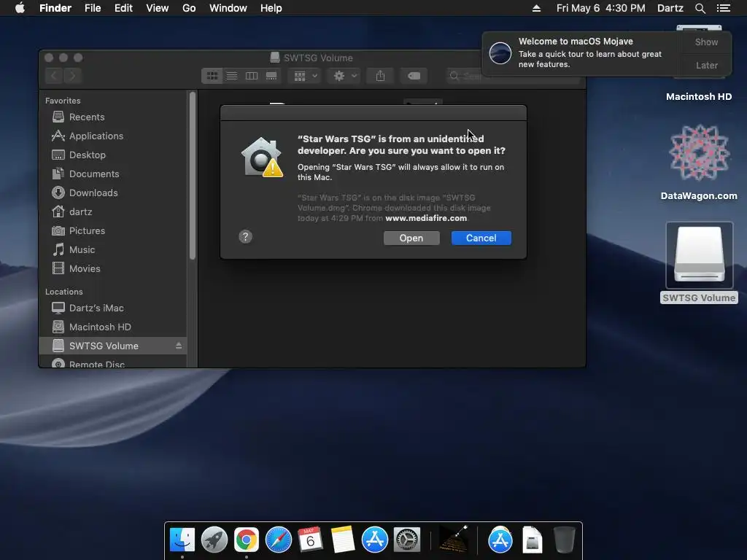
Task: Select Macintosh HD in sidebar Locations
Action: (x=113, y=327)
